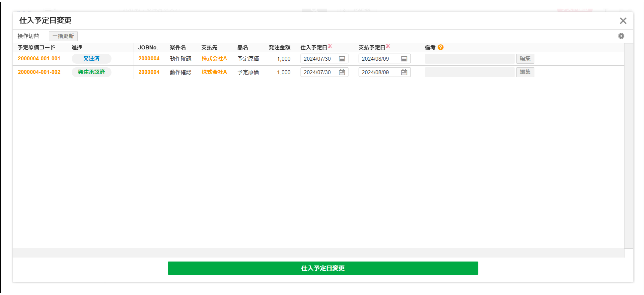This screenshot has width=644, height=295.
Task: Click 編集 button in the second row
Action: pos(525,72)
